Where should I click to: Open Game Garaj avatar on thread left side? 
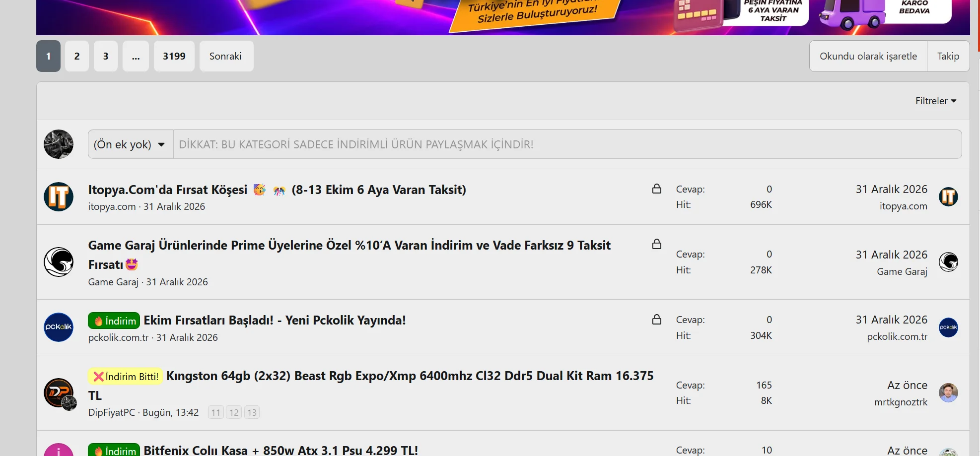coord(59,262)
